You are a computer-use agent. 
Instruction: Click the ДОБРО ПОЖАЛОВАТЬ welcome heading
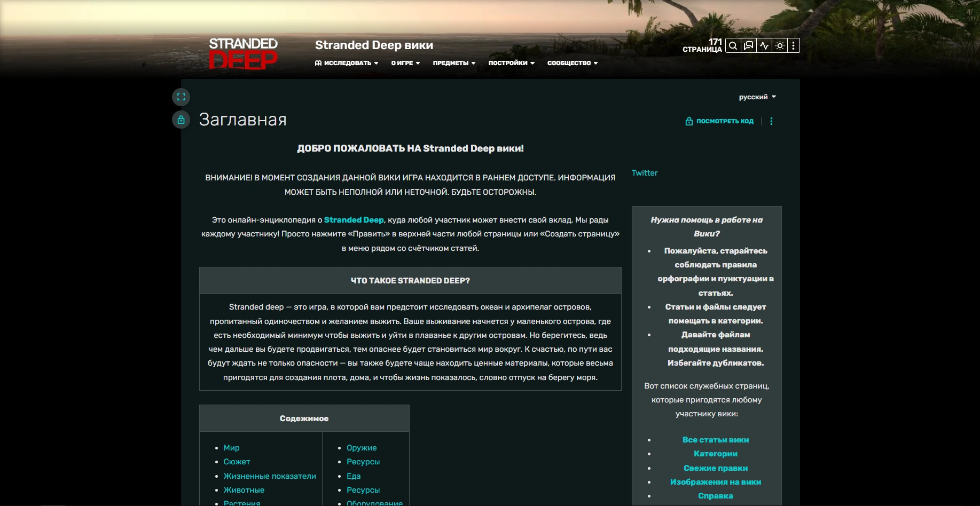(x=410, y=148)
